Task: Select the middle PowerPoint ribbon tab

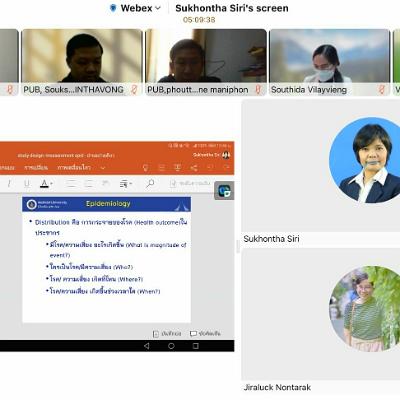Action: point(36,167)
